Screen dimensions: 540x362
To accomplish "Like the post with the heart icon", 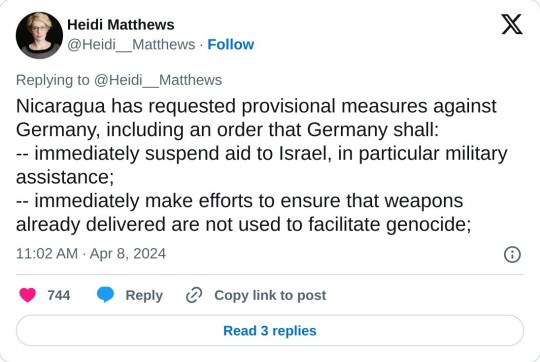I will pos(28,295).
